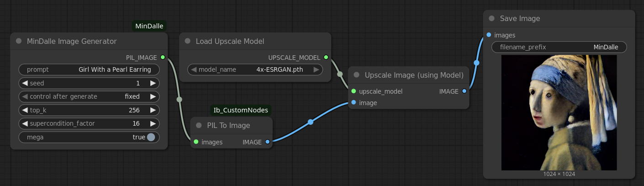Increase supercondition_factor with right arrow
Viewport: 644px width, 186px height.
(x=153, y=124)
